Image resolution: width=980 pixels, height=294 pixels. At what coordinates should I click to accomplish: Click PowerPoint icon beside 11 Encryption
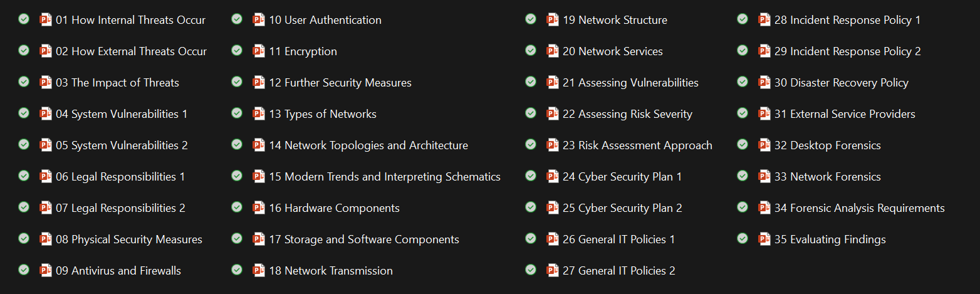259,51
